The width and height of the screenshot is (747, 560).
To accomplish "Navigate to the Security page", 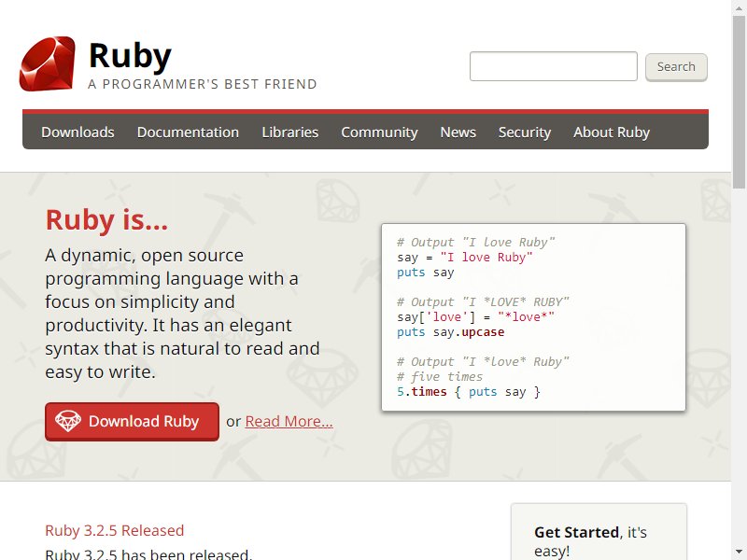I will pos(525,132).
